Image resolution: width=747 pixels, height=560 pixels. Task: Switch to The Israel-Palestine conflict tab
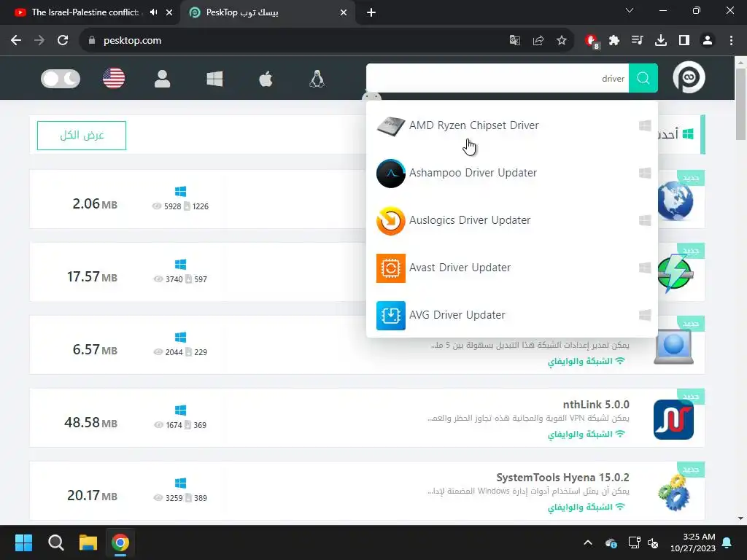point(85,12)
